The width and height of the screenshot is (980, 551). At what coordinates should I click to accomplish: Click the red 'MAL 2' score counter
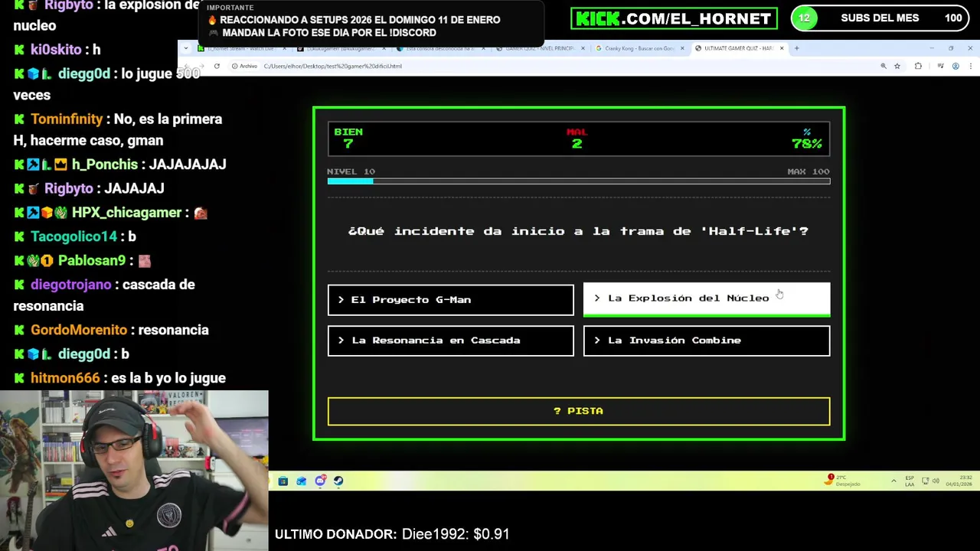click(577, 138)
